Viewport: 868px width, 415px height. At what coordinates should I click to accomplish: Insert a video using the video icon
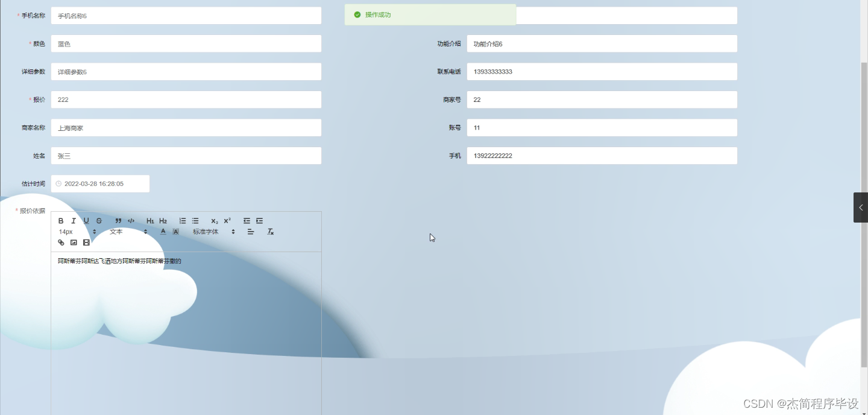86,242
